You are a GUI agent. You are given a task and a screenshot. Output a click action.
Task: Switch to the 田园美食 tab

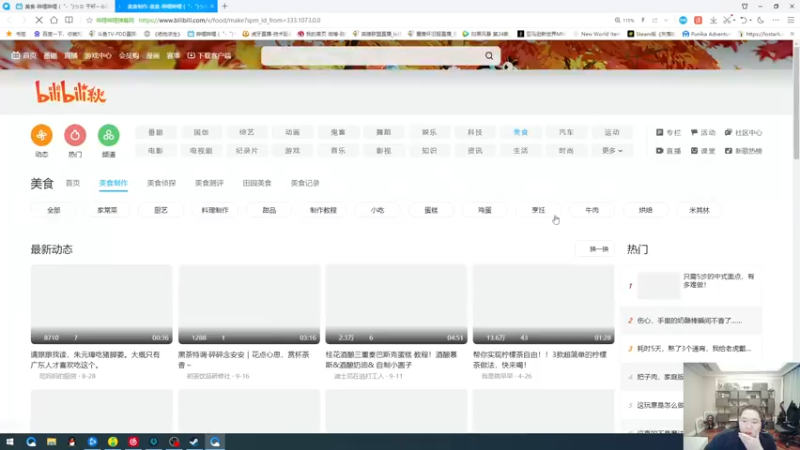pyautogui.click(x=257, y=183)
